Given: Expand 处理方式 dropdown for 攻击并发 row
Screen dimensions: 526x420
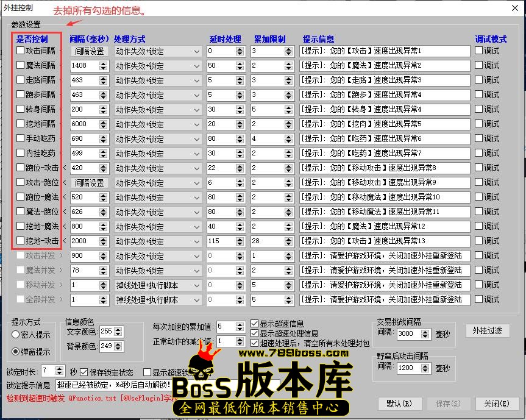Looking at the screenshot, I should [197, 256].
